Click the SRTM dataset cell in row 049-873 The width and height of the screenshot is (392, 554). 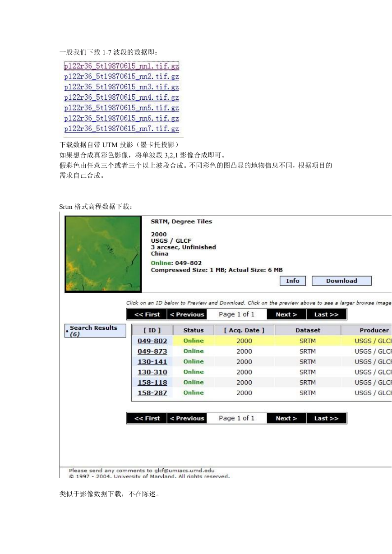308,351
